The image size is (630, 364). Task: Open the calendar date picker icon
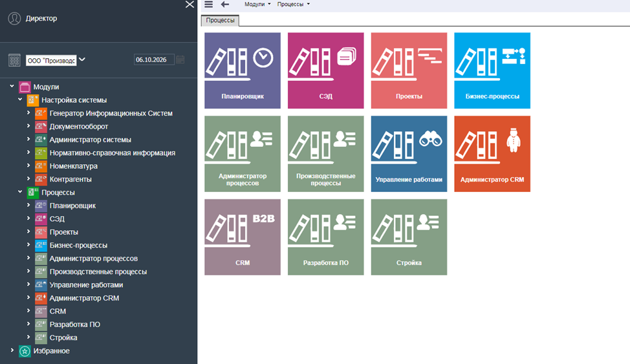point(180,59)
